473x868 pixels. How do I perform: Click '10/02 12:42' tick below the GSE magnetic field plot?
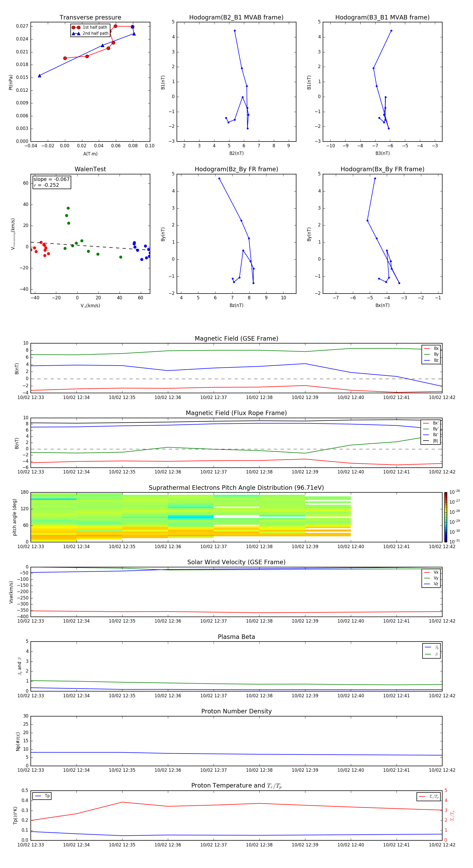coord(442,398)
